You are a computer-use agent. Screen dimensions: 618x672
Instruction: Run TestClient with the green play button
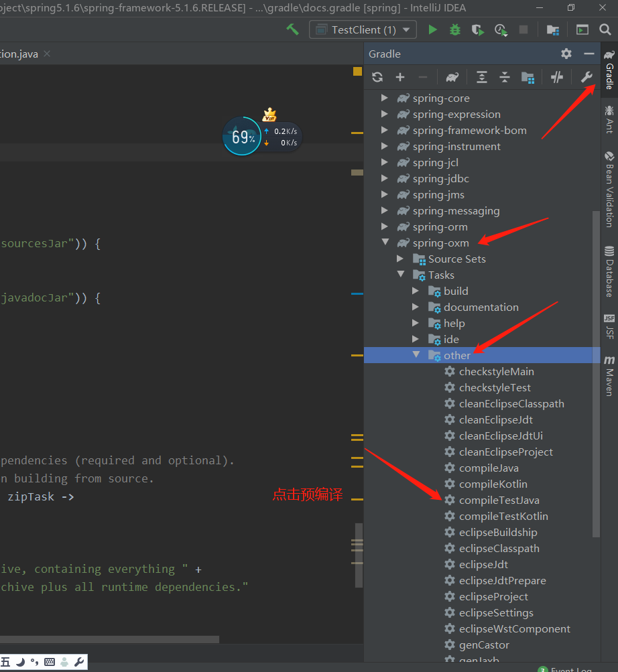[x=432, y=29]
